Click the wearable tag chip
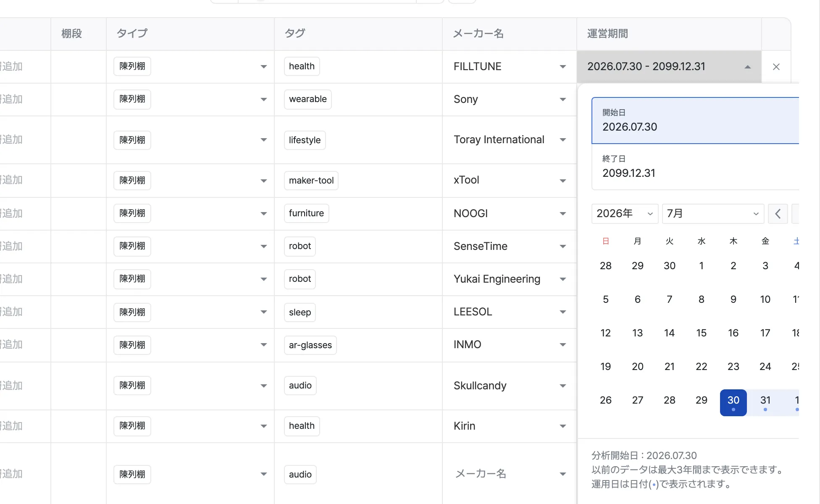 point(308,100)
